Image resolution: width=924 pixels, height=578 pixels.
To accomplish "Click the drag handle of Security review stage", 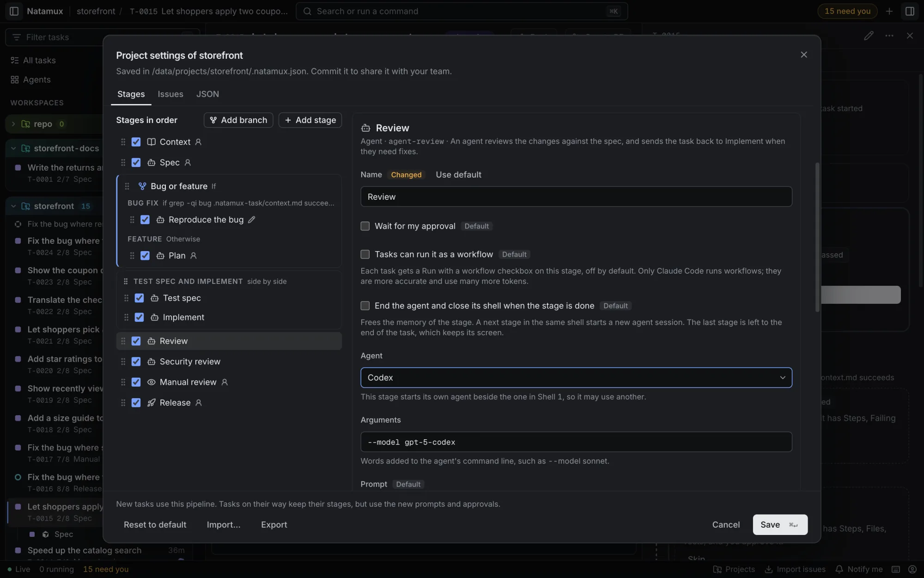I will [123, 362].
